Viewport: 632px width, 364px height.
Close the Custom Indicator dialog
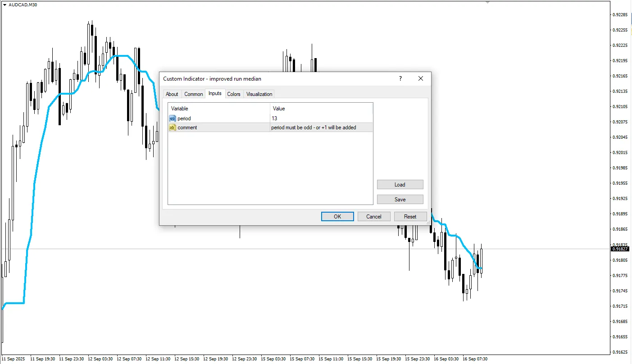click(421, 78)
